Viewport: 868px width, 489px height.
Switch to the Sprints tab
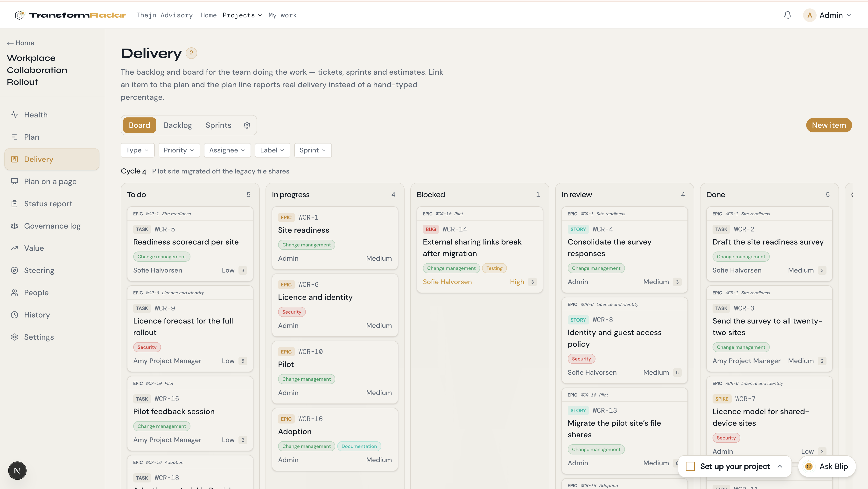point(218,125)
